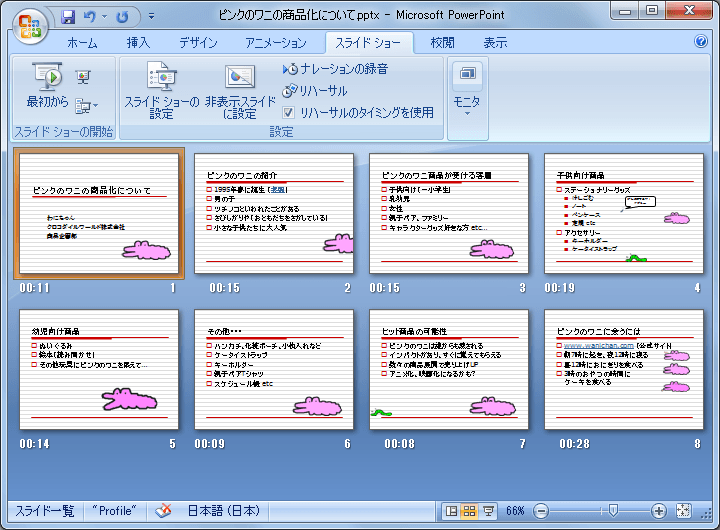Select slide 1 thumbnail ピンクのワニの商品化について

[x=99, y=214]
